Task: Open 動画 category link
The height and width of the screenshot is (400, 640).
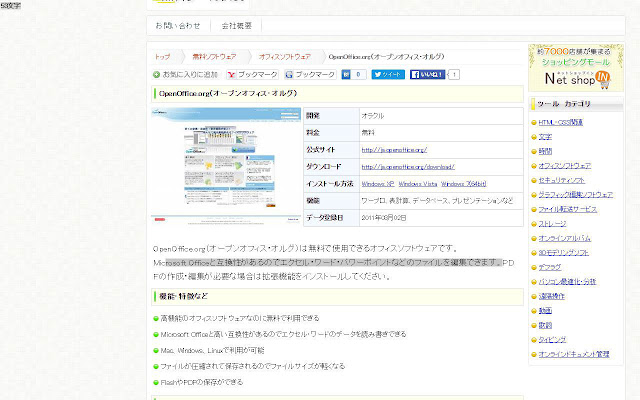Action: point(545,311)
